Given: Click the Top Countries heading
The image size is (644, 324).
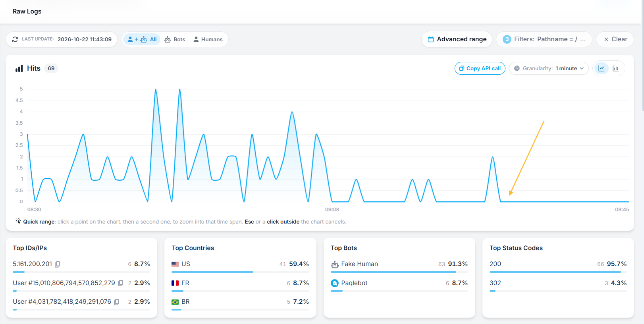Looking at the screenshot, I should pyautogui.click(x=193, y=248).
